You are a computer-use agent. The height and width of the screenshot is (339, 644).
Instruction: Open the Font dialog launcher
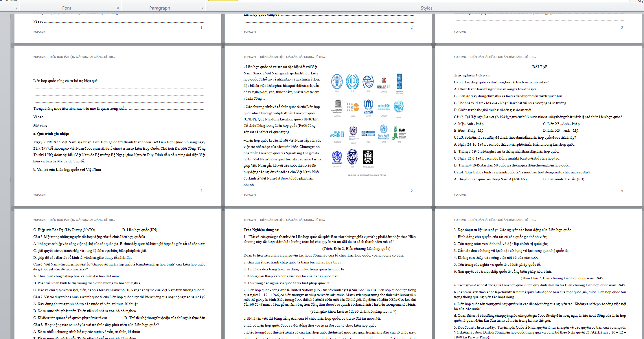click(x=117, y=8)
